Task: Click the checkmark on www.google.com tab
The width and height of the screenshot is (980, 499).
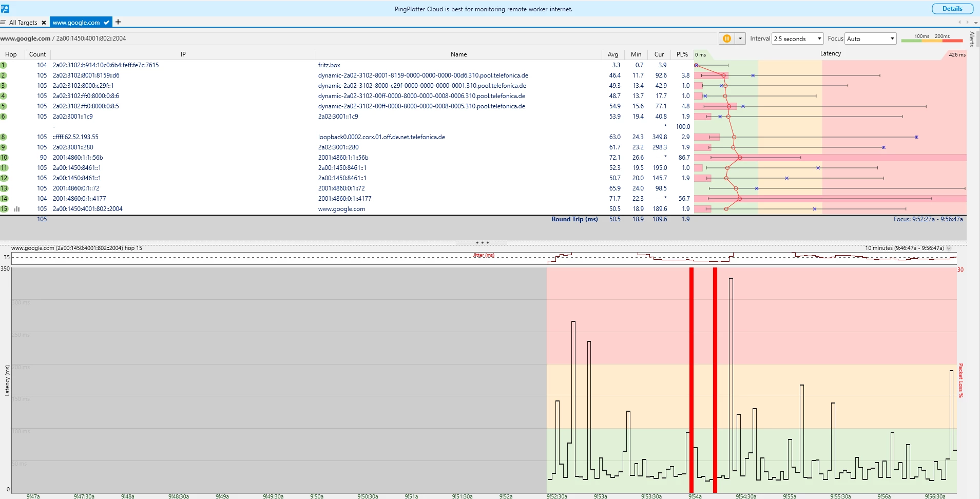Action: coord(106,23)
